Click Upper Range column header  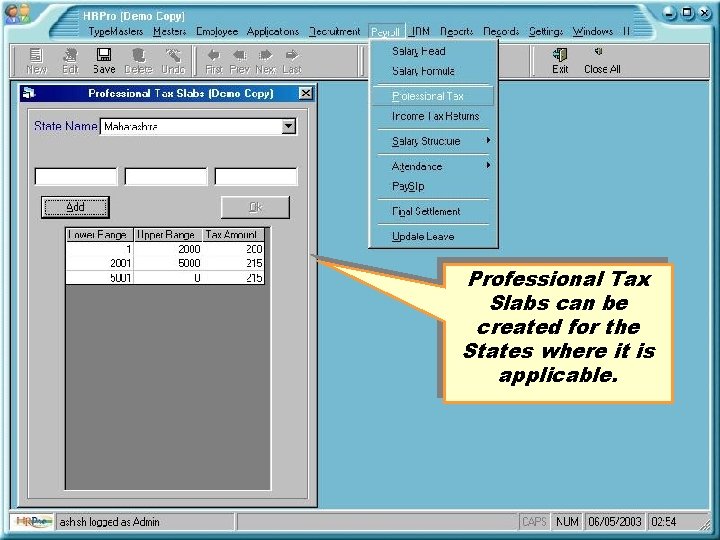(168, 235)
